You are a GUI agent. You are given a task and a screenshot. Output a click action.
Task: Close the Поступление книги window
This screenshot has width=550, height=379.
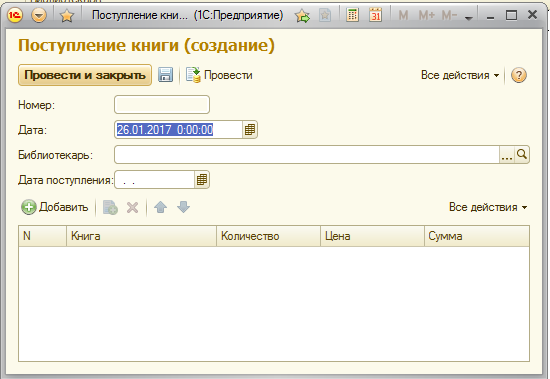532,15
